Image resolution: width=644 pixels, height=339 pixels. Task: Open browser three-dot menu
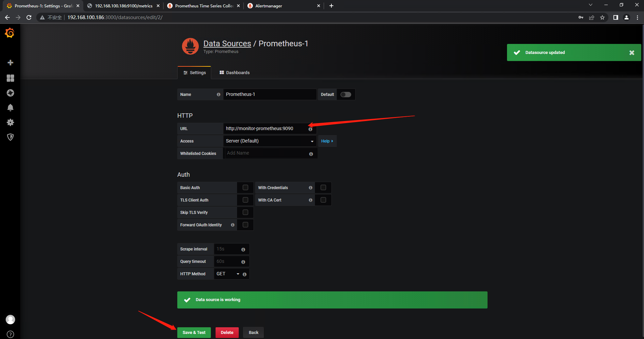coord(637,17)
